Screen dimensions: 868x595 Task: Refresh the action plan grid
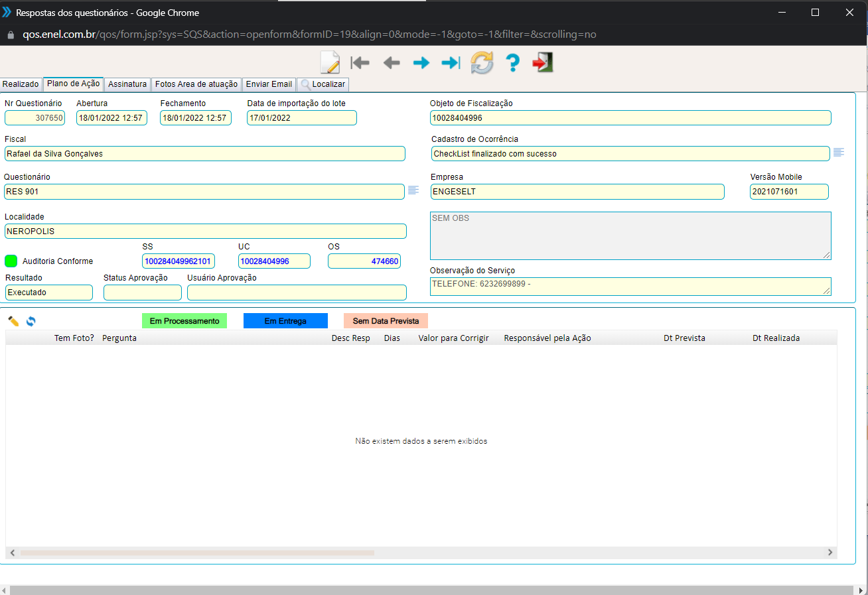31,321
